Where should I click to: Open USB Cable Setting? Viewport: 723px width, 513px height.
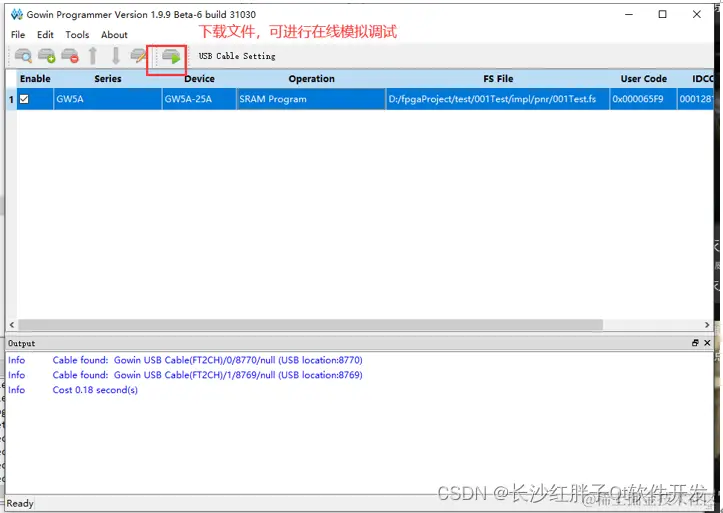tap(237, 56)
